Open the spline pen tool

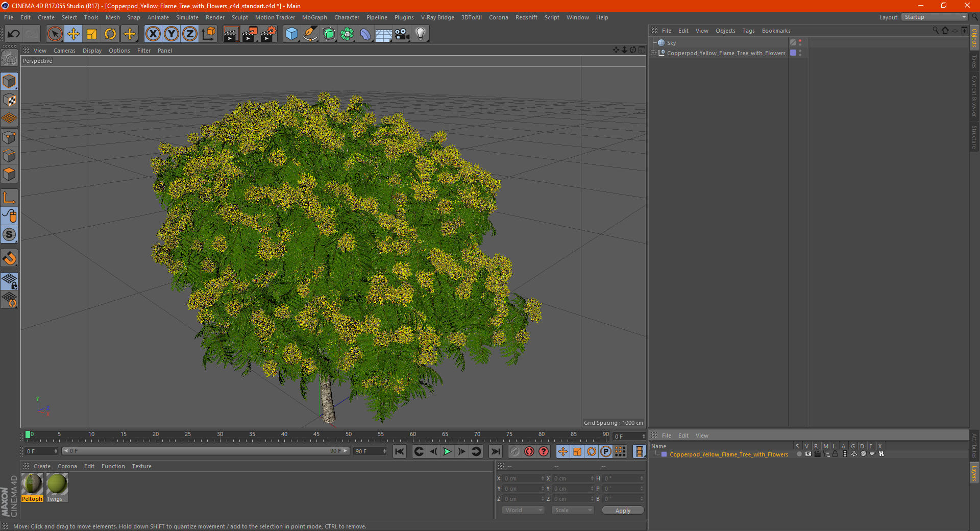click(310, 34)
